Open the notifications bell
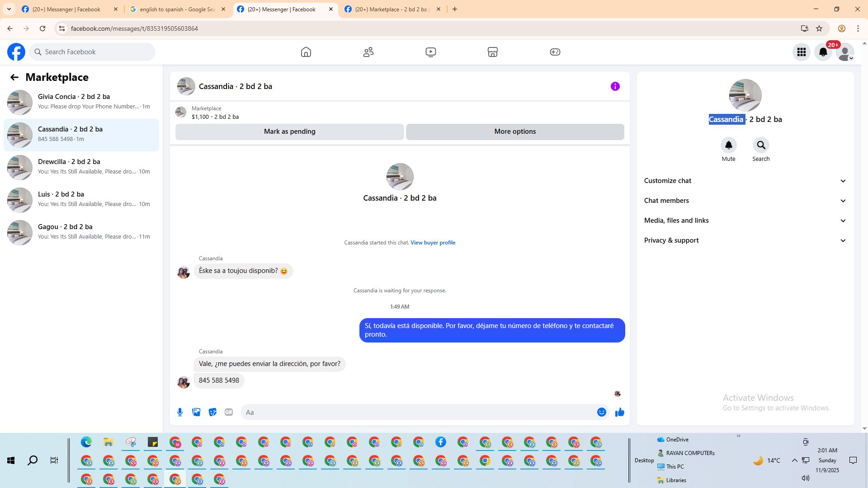The width and height of the screenshot is (868, 488). [x=823, y=52]
